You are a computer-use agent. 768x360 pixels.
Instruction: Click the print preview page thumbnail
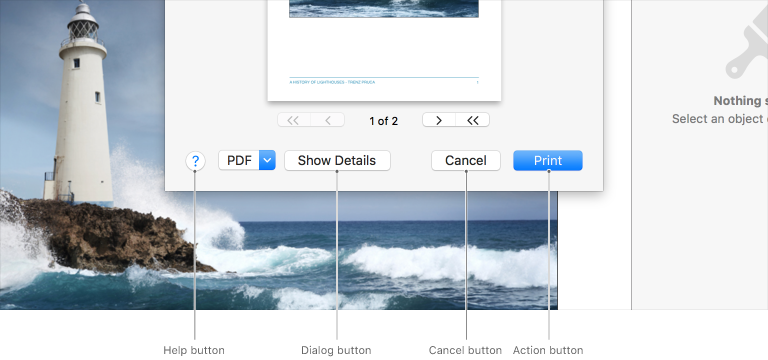pos(384,50)
